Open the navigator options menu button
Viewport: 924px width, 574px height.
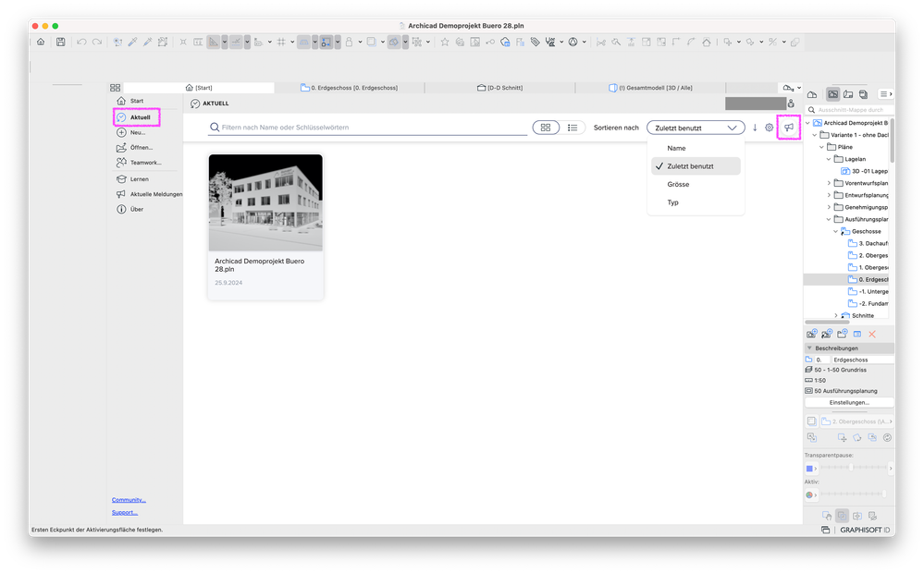pos(885,94)
